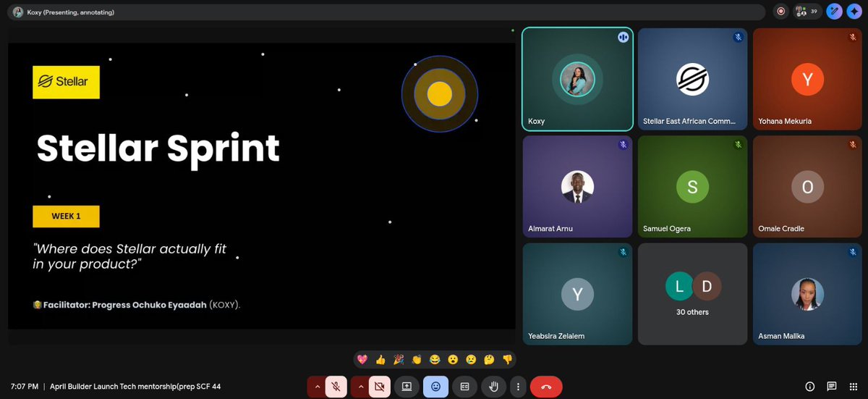This screenshot has width=868, height=399.
Task: Click muted mic icon on Asman Malika tile
Action: pos(853,252)
